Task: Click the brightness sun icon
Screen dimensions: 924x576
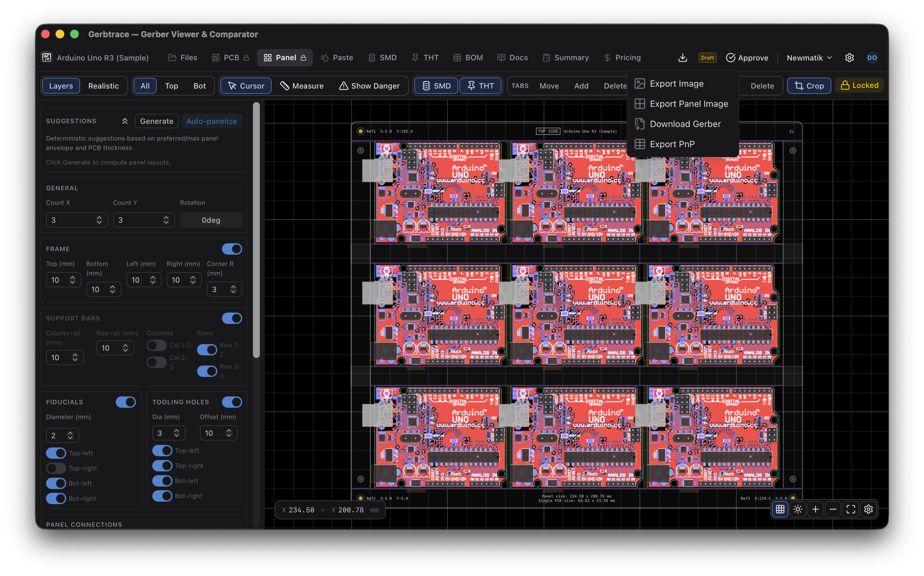Action: tap(798, 509)
